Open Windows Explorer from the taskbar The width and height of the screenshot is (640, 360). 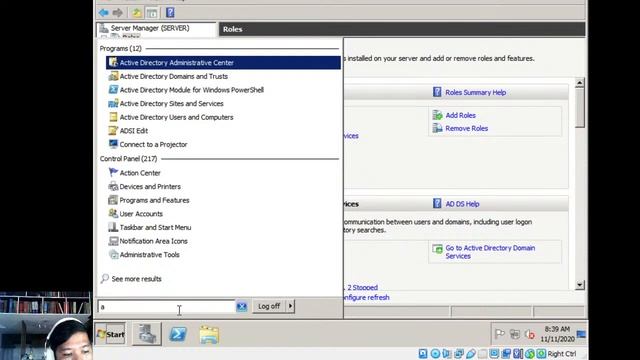pyautogui.click(x=209, y=335)
